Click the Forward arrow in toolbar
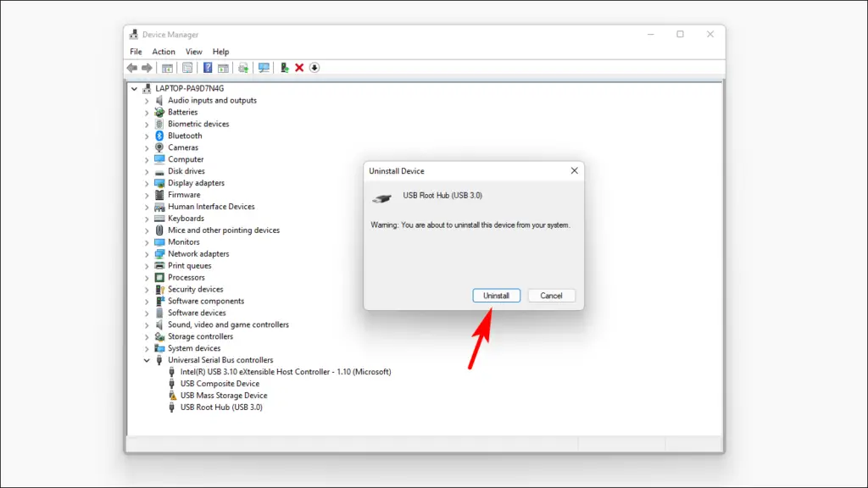 tap(147, 68)
